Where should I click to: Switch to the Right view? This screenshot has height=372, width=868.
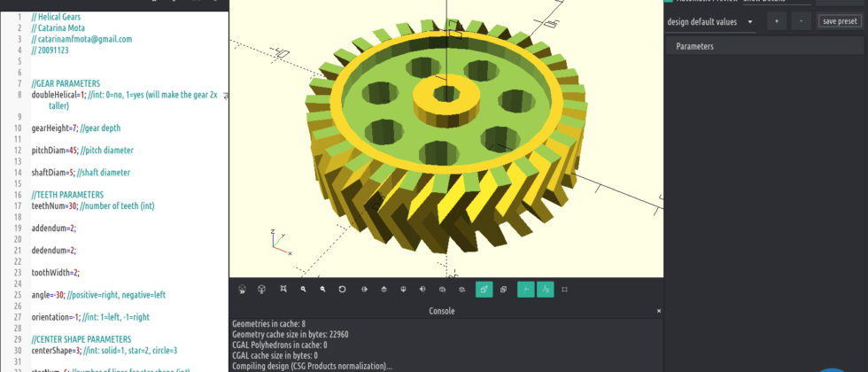tap(364, 289)
